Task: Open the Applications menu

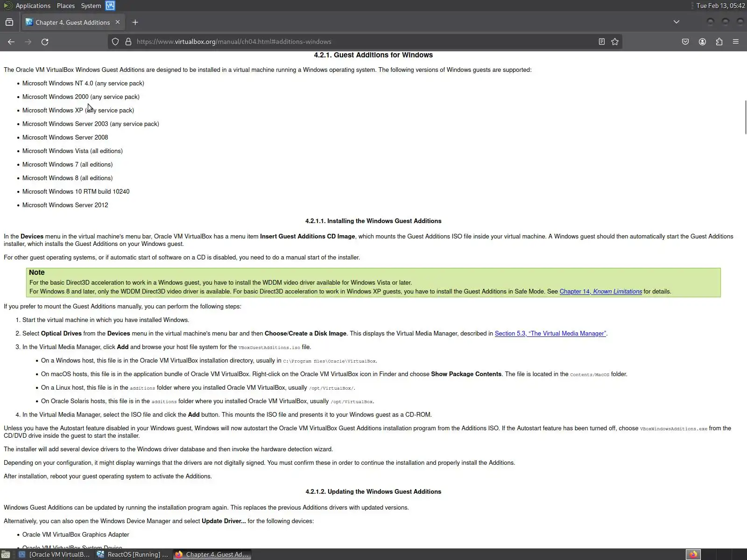Action: coord(33,6)
